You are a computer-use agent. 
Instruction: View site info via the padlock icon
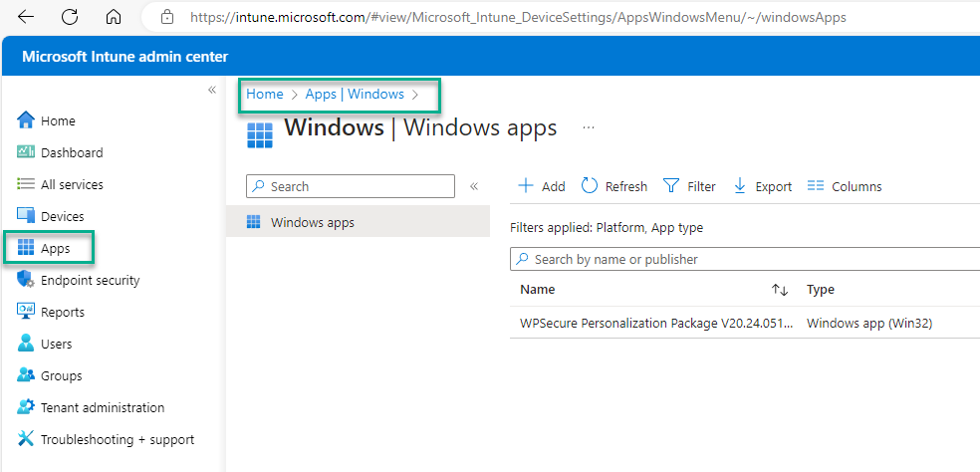167,17
